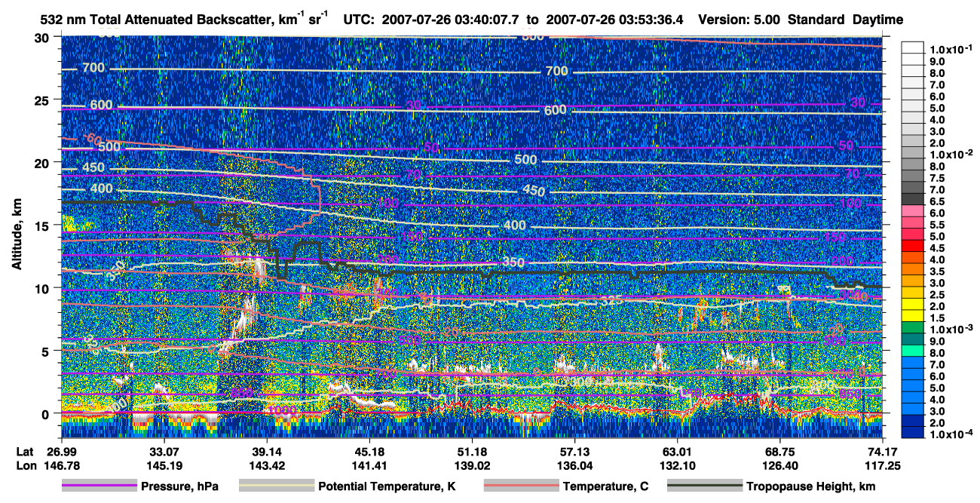The width and height of the screenshot is (980, 503).
Task: Click the color scale label '1.0x10-1'
Action: click(951, 50)
